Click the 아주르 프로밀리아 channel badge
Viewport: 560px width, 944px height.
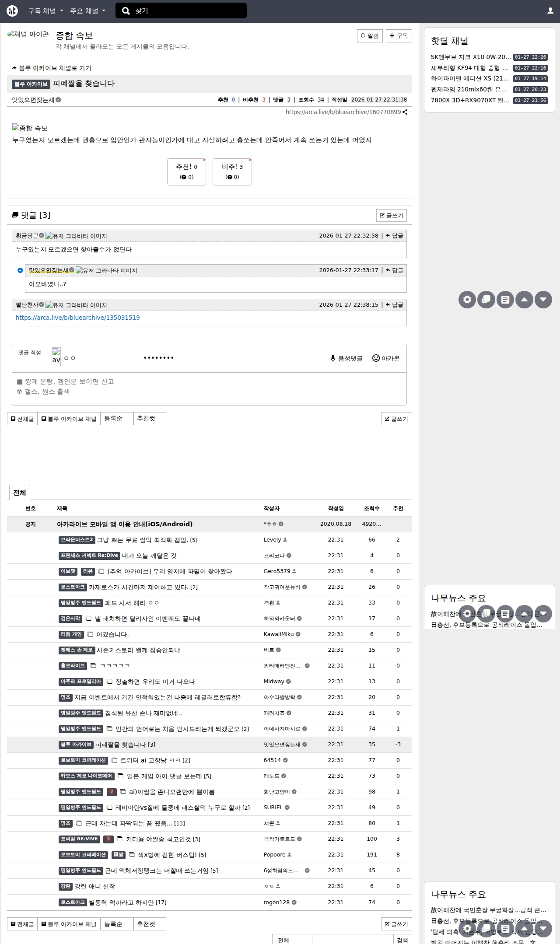coord(81,682)
